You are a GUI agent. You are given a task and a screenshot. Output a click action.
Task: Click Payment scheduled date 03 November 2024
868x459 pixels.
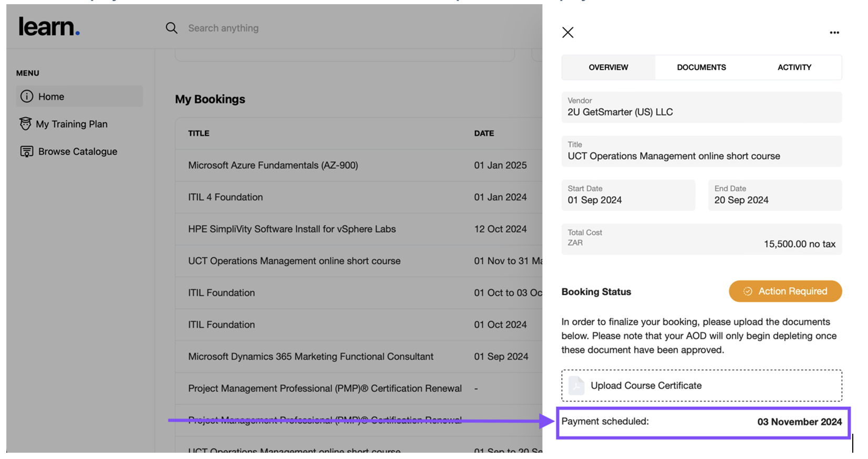799,422
